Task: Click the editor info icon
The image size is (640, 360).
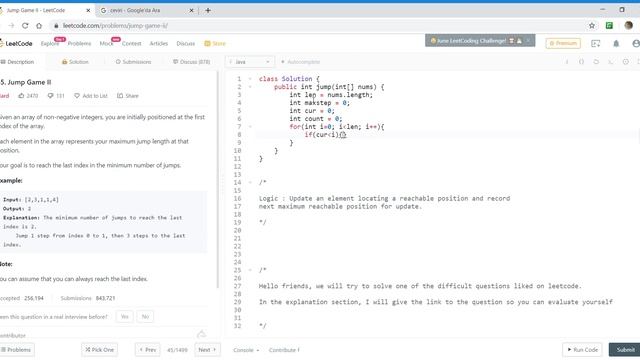Action: coord(567,62)
